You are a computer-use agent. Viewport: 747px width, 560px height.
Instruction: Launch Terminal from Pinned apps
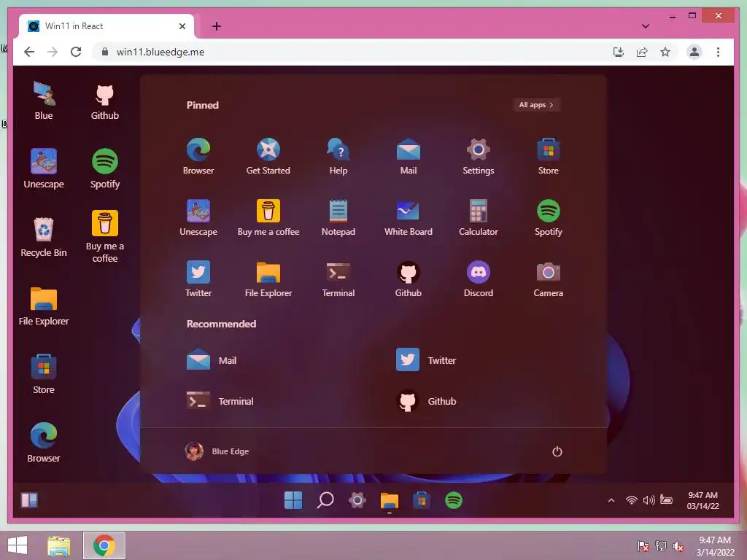(338, 279)
